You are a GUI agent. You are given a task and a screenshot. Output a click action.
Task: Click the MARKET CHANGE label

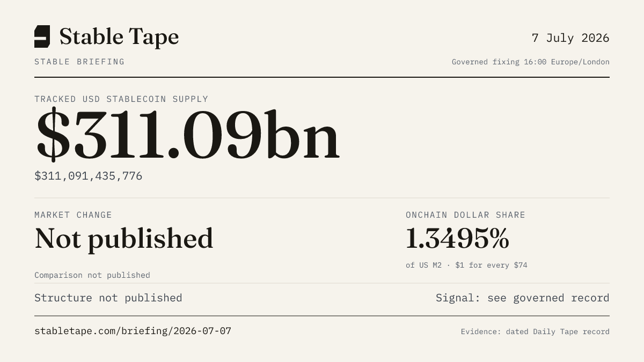73,215
